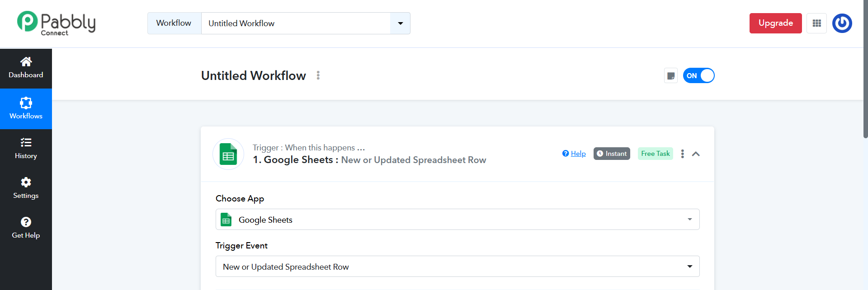Click the Google Sheets trigger step icon

tap(228, 154)
